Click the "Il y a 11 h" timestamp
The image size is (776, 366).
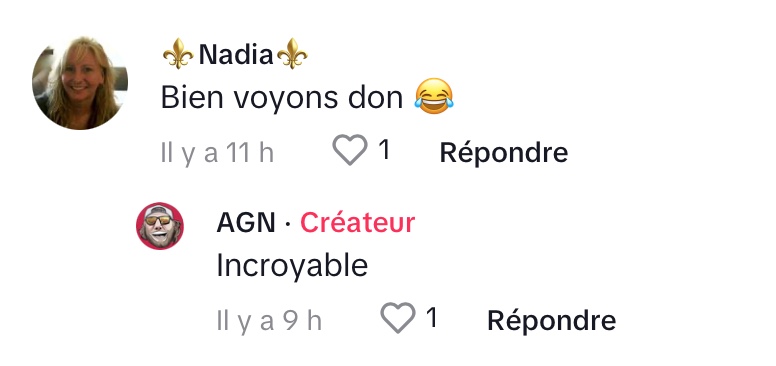coord(217,153)
